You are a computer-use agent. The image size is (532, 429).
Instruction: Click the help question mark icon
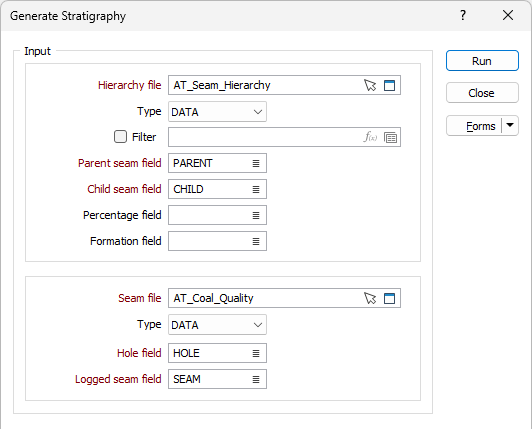463,15
